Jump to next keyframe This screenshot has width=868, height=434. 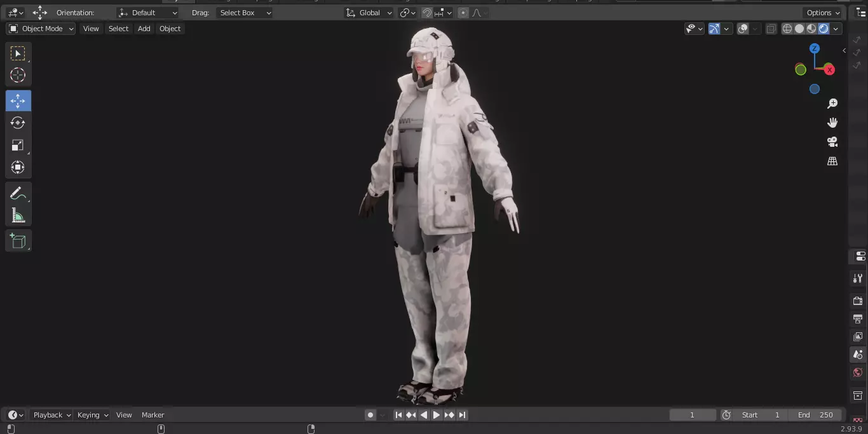[449, 415]
